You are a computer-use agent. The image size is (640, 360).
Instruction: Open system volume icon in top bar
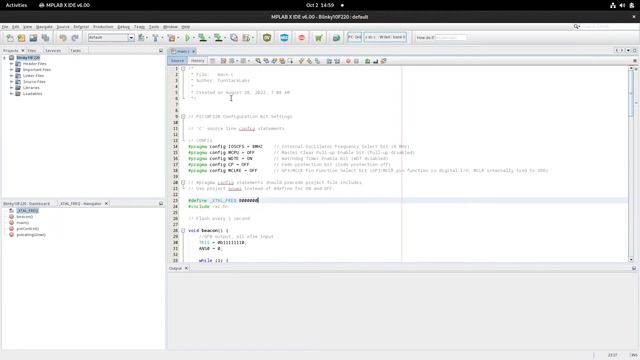tap(622, 5)
